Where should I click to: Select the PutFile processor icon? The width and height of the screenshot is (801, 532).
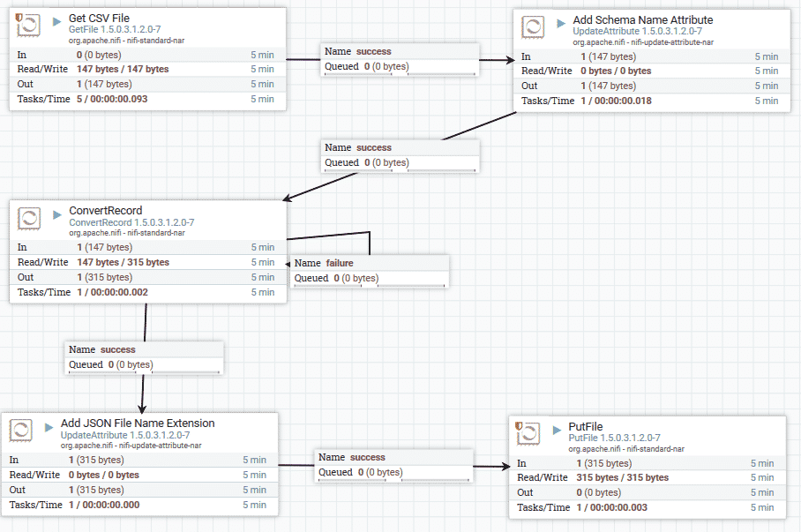point(528,433)
